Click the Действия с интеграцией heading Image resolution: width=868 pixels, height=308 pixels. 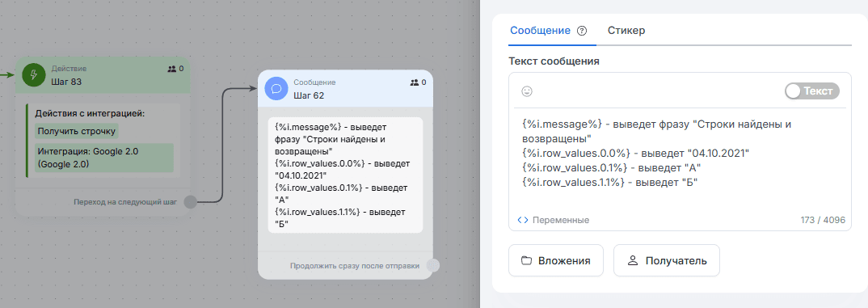89,113
